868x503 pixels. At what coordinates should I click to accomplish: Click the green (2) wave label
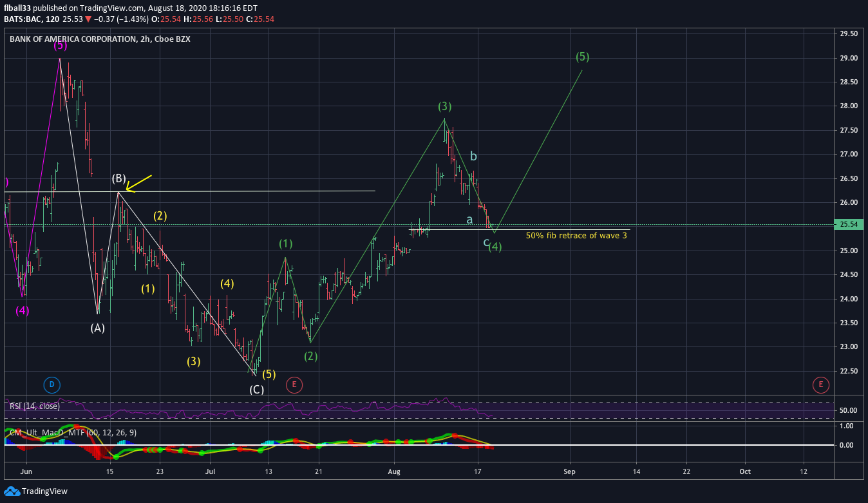(x=311, y=356)
